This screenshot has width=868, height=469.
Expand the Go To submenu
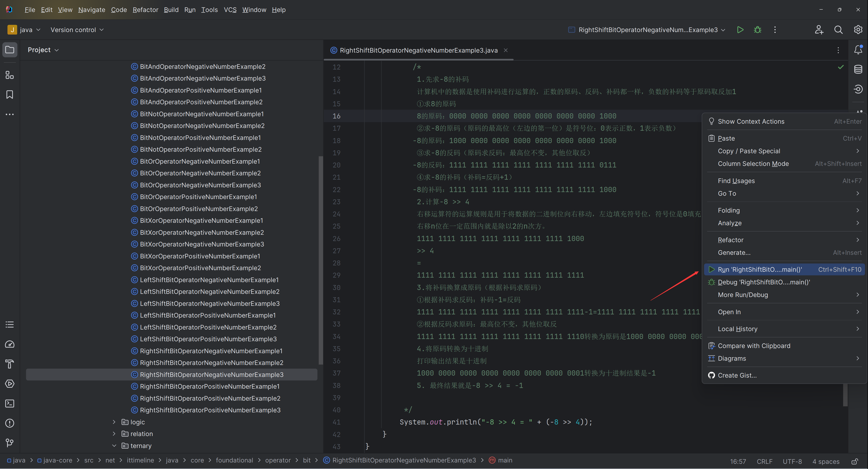[x=785, y=193]
